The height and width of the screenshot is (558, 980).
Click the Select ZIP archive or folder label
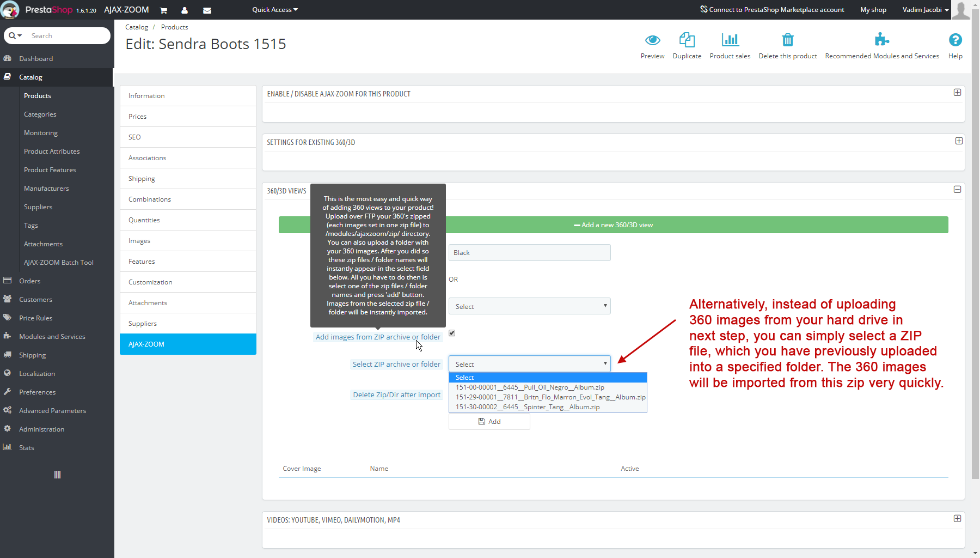[x=396, y=365]
